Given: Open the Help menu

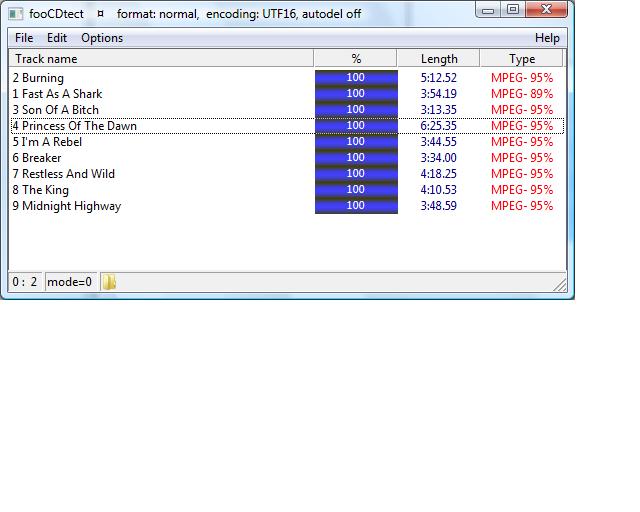Looking at the screenshot, I should tap(547, 38).
